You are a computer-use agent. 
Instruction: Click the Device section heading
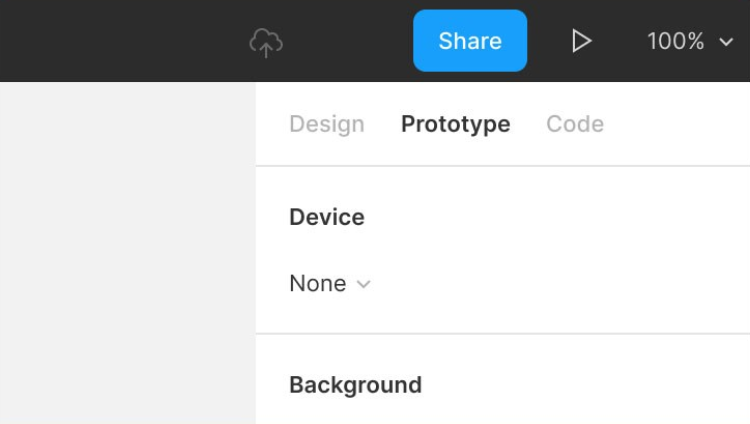tap(327, 217)
